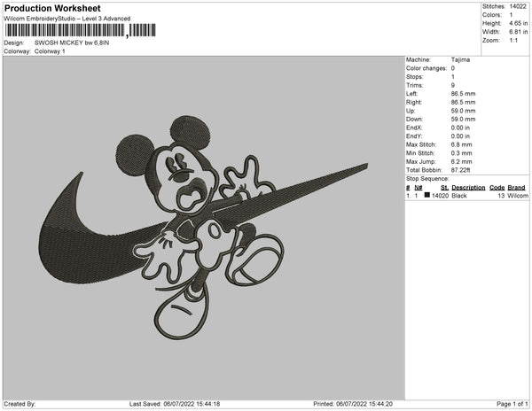
Task: Click the embroidery design preview of Mickey
Action: coord(203,227)
